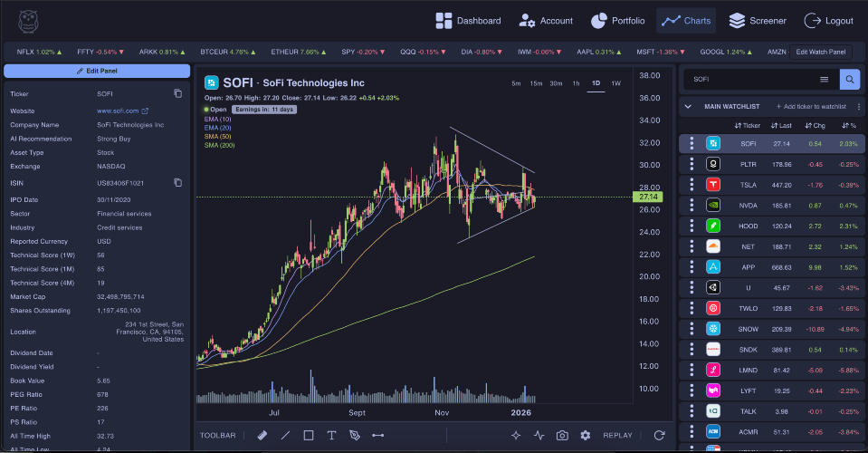Switch chart interval to 1W
This screenshot has width=868, height=453.
[x=615, y=83]
